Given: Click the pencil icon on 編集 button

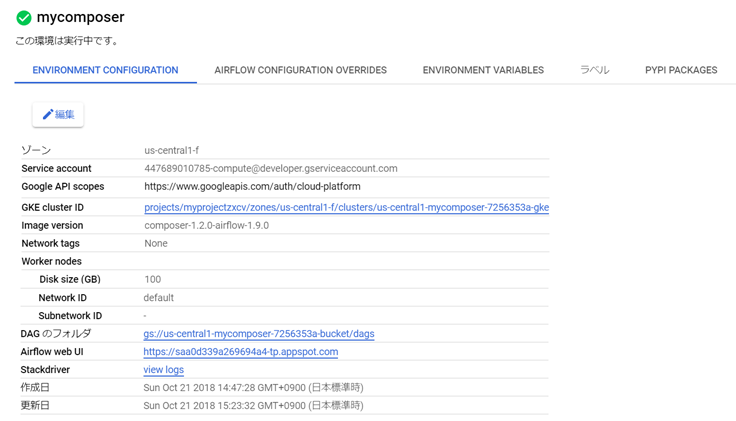Looking at the screenshot, I should 47,115.
